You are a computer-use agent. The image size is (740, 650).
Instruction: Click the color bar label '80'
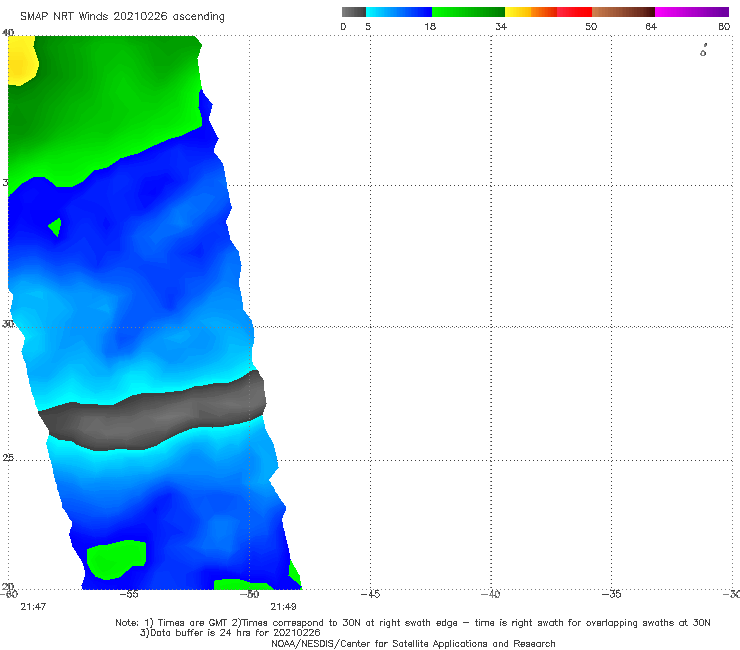pyautogui.click(x=724, y=27)
